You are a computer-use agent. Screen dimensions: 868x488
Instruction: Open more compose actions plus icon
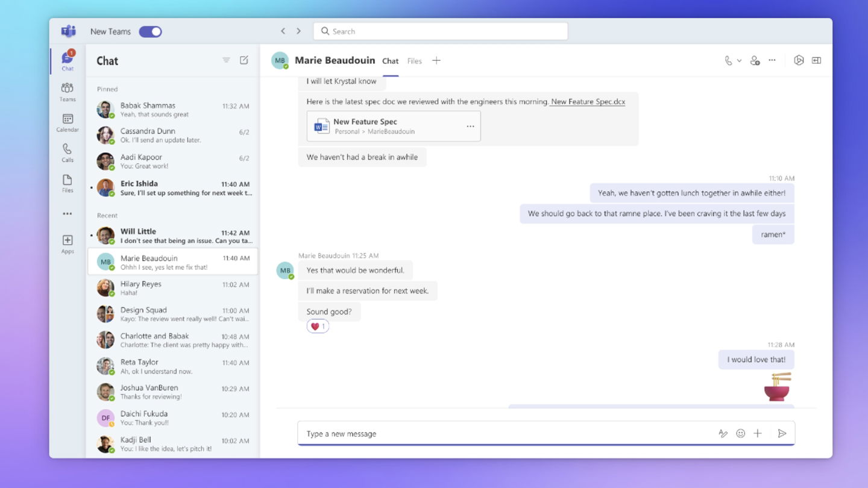[x=758, y=433]
